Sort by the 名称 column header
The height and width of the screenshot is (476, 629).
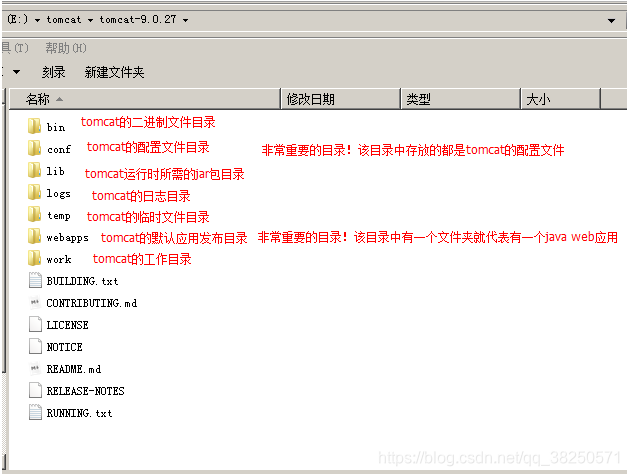[x=144, y=99]
